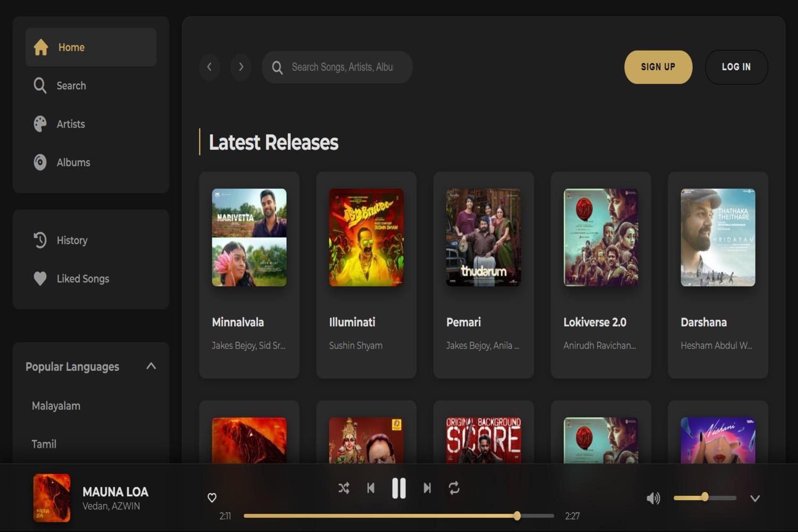Open the Original Background Score cover

click(x=483, y=440)
